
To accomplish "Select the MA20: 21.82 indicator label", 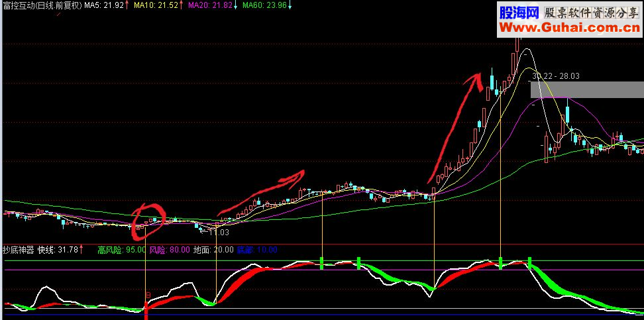I will coord(209,5).
